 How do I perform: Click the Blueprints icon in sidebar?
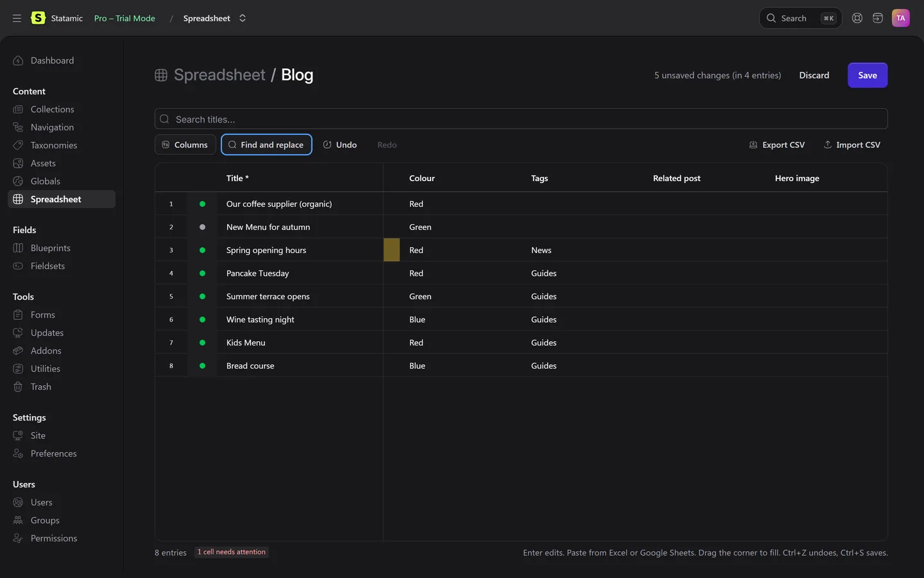click(18, 248)
